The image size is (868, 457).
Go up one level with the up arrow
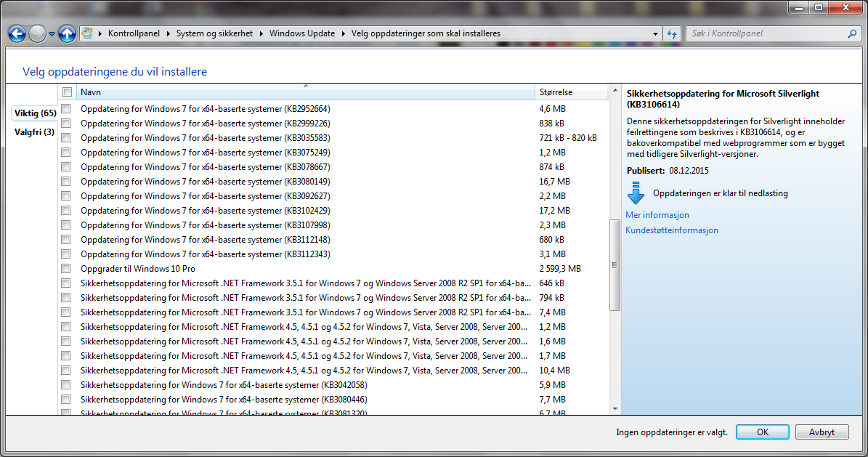(67, 34)
